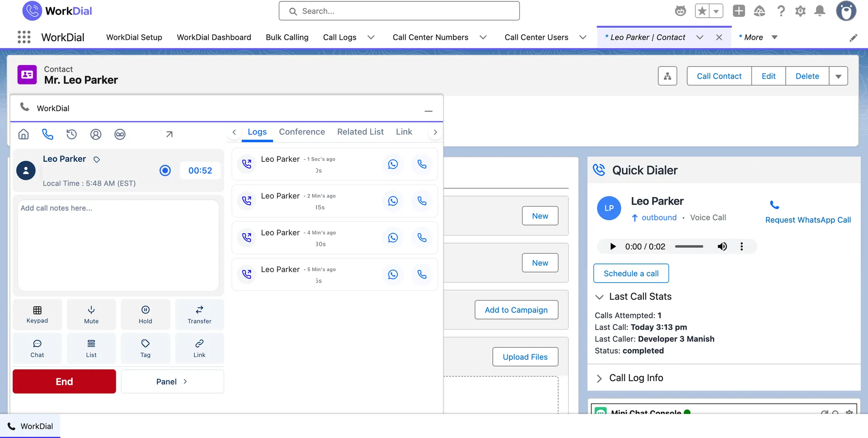WhatsApp Leo Parker from 4 Min's ago log

pyautogui.click(x=393, y=238)
